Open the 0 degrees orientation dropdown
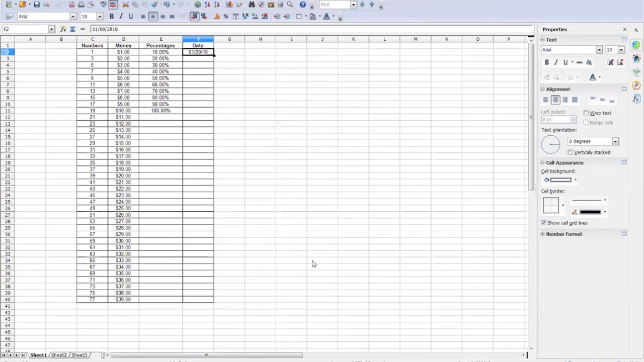The height and width of the screenshot is (362, 644). pos(615,141)
